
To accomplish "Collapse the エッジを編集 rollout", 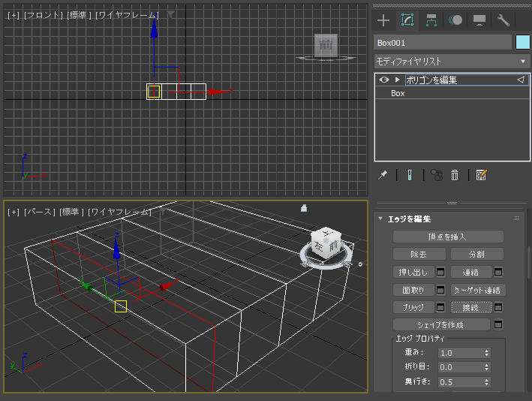I will [380, 219].
